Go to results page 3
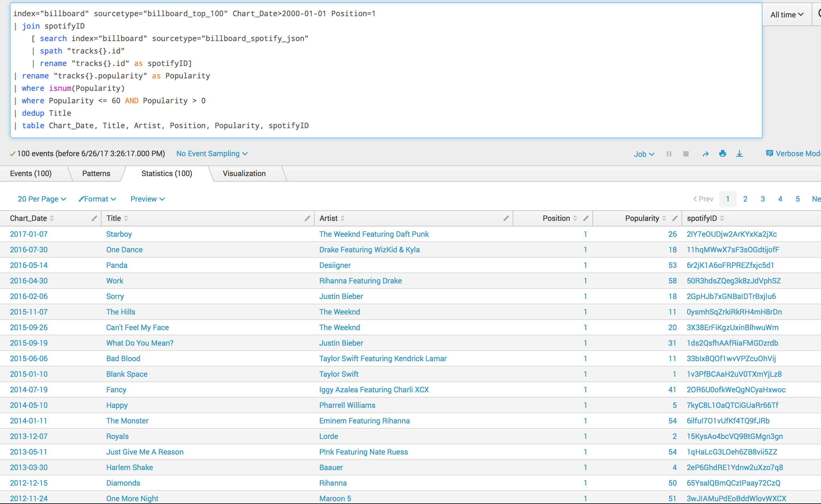The image size is (821, 504). coord(763,199)
